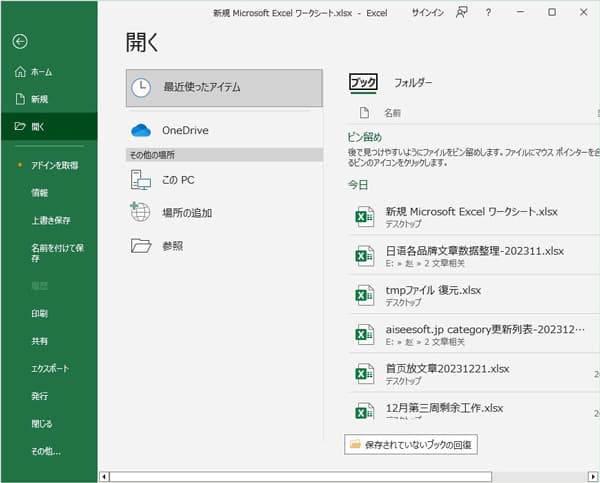Click the Excel icon of aiseesoft.jp category file
600x483 pixels.
[x=365, y=335]
